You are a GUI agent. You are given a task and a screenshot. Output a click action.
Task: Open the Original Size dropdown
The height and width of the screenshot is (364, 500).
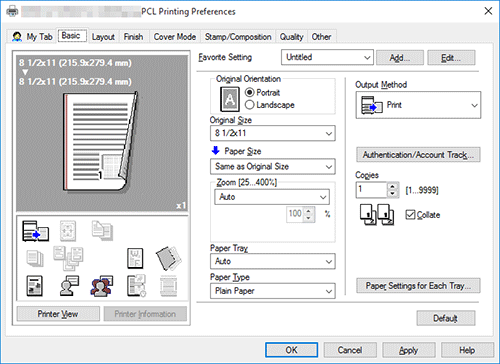[x=273, y=133]
